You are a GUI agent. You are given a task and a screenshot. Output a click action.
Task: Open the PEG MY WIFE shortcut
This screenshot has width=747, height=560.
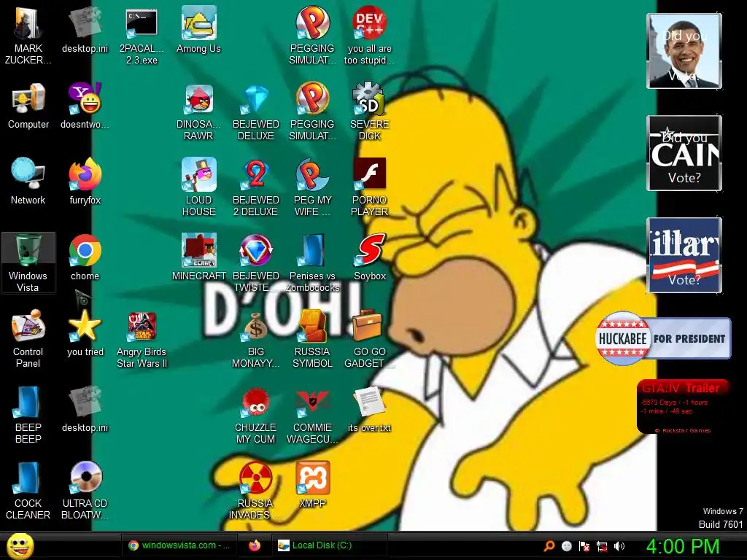point(312,187)
